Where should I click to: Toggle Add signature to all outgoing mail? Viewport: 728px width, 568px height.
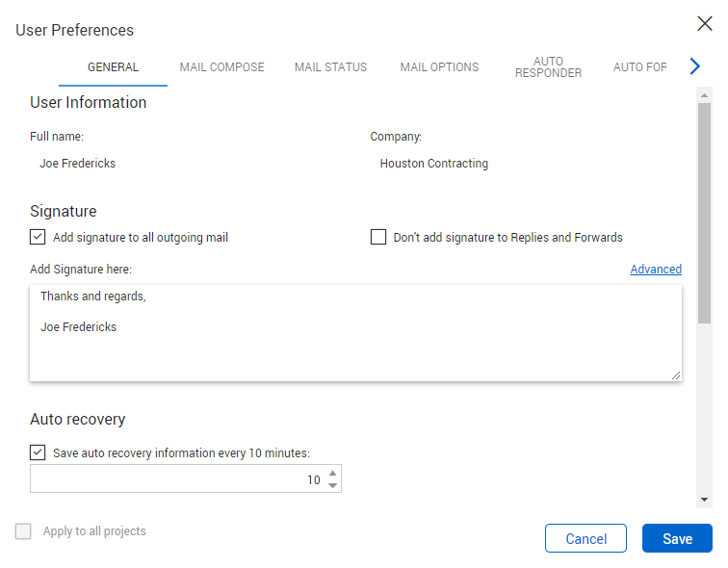tap(38, 237)
